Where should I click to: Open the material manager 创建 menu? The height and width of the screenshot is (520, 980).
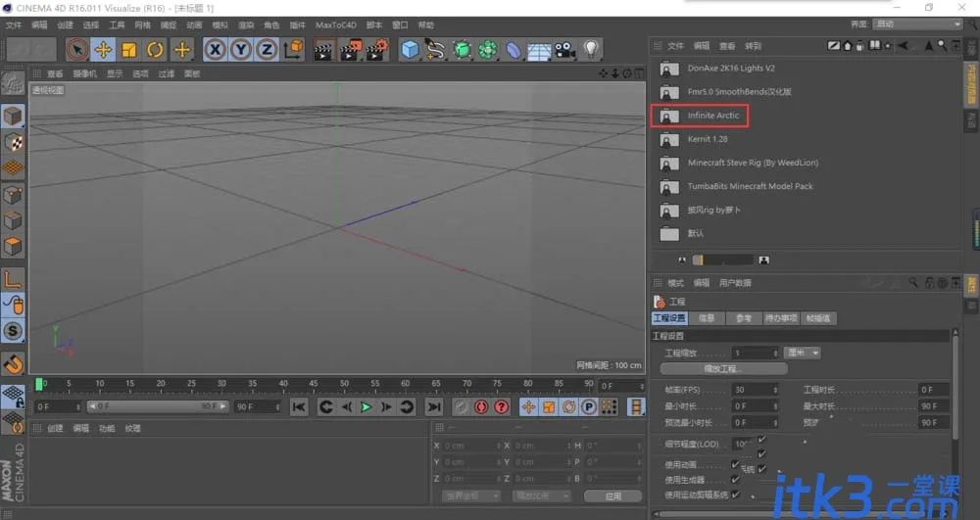point(55,428)
